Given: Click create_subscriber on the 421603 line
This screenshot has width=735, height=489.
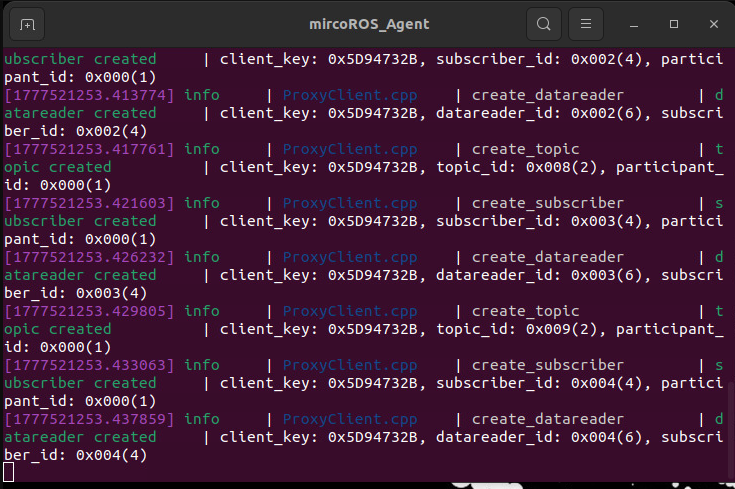Looking at the screenshot, I should [548, 203].
